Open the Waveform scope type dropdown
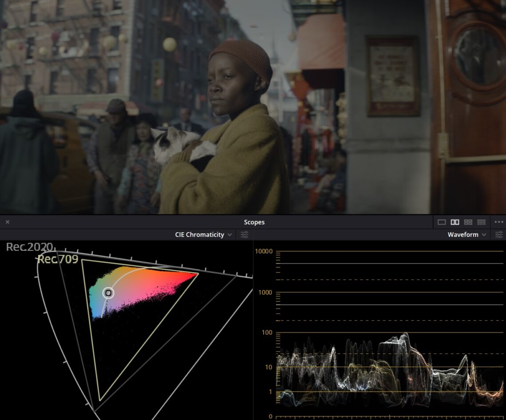This screenshot has width=506, height=420. tap(466, 235)
